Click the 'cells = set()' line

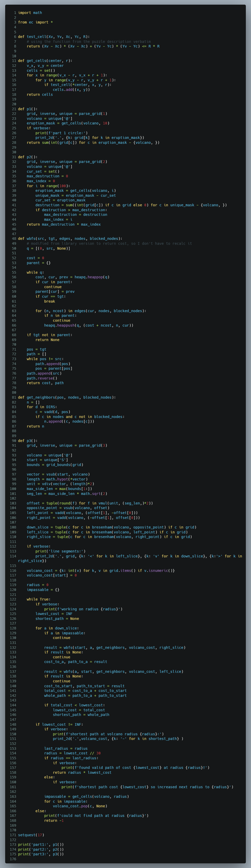click(x=41, y=70)
